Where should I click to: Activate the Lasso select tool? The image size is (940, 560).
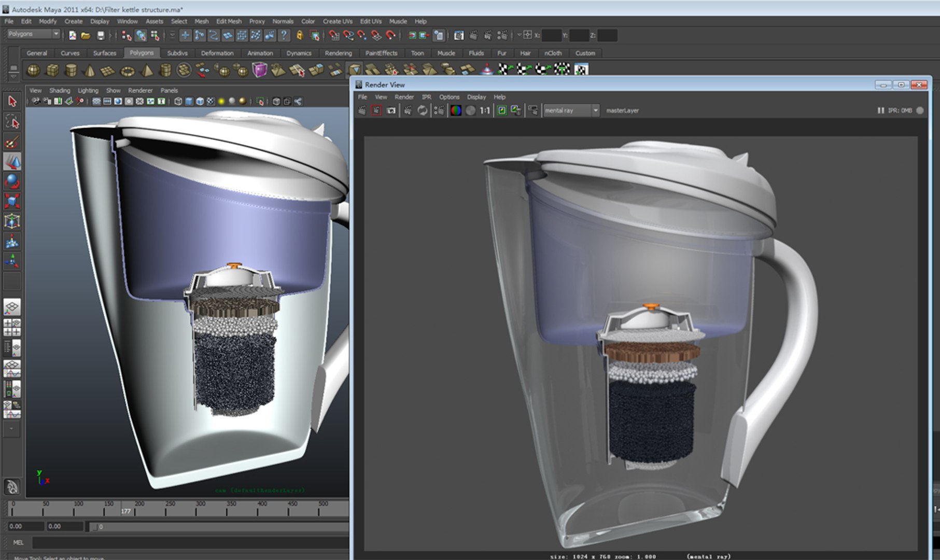pyautogui.click(x=12, y=122)
